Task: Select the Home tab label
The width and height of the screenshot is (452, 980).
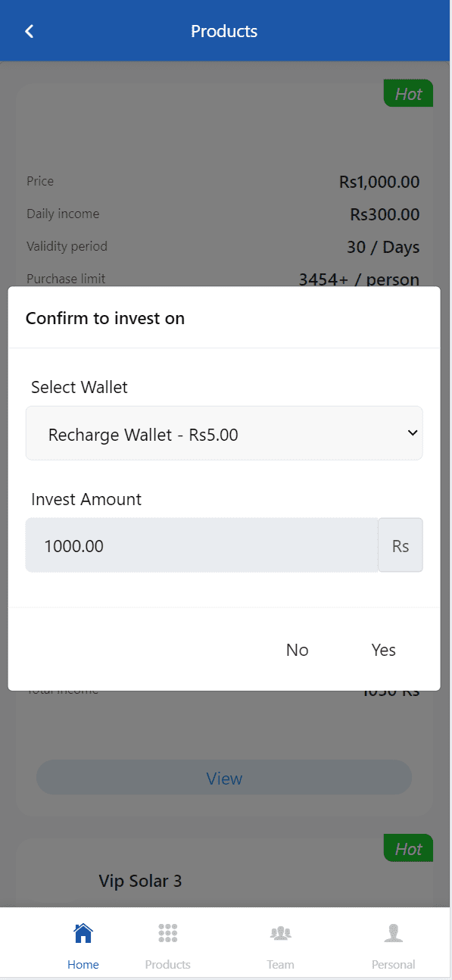Action: pos(83,964)
